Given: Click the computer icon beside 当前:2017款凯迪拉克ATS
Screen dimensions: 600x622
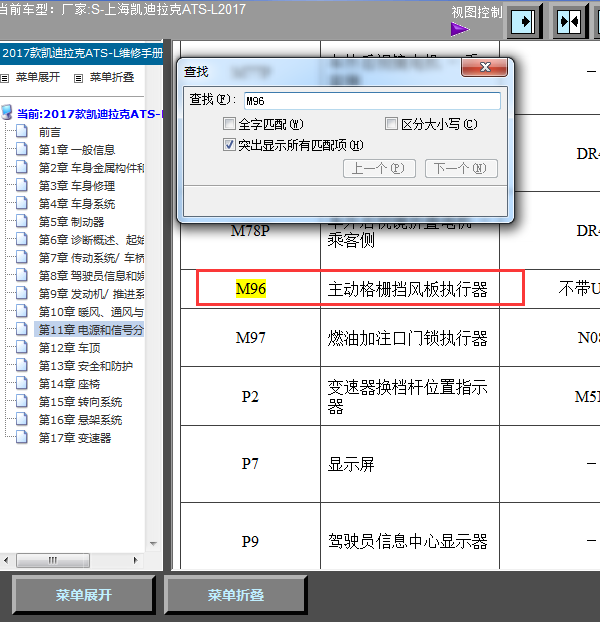Looking at the screenshot, I should [x=7, y=113].
